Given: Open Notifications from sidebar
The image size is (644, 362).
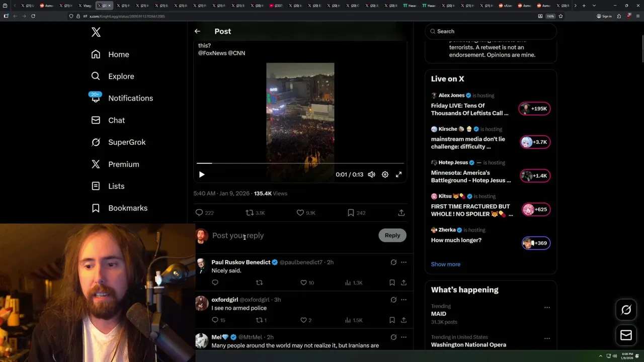Looking at the screenshot, I should coord(122,98).
